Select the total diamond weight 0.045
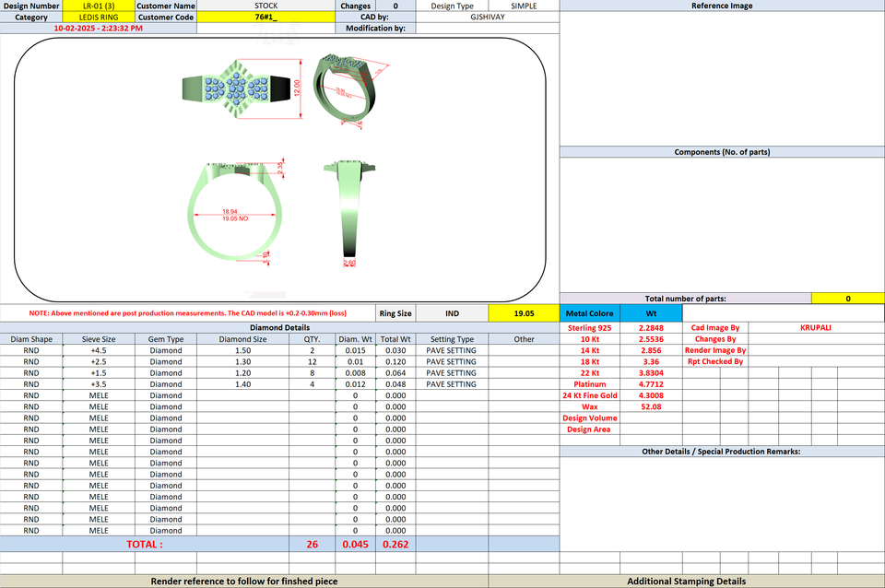 356,545
